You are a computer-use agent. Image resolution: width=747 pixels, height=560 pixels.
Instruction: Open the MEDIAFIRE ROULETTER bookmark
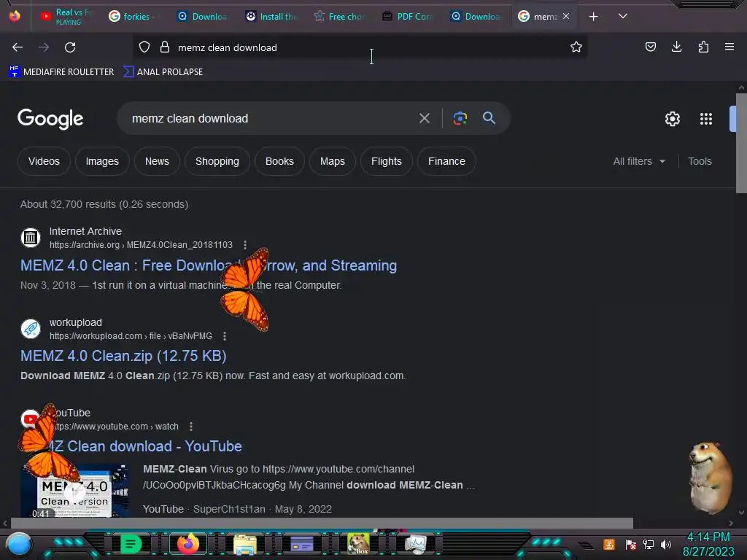click(x=61, y=72)
